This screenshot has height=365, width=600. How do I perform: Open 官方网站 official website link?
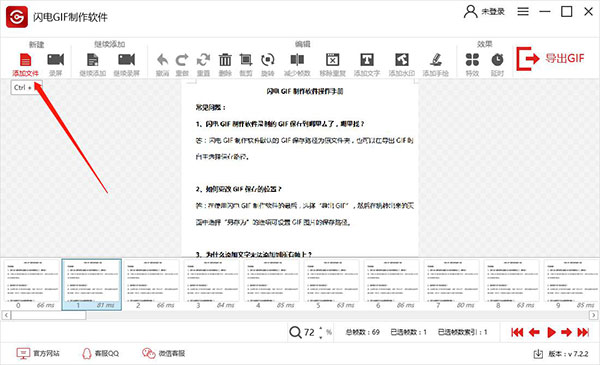38,353
